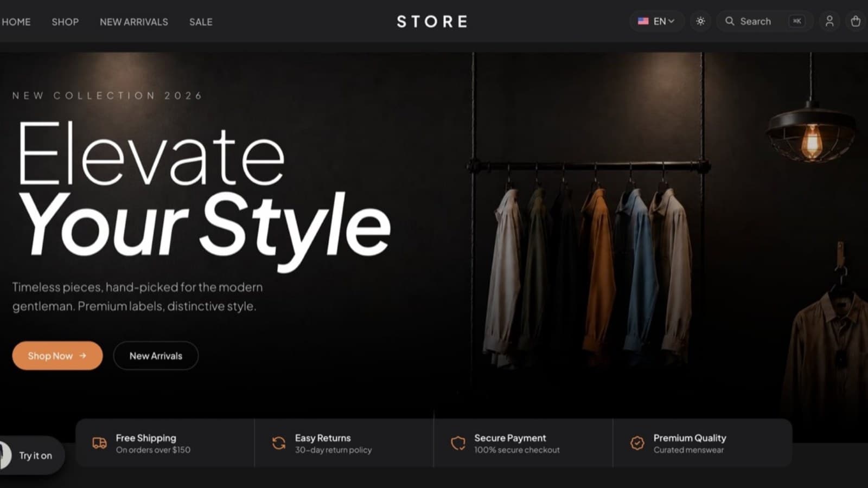
Task: Click the "Premium Quality" heading text
Action: tap(690, 438)
